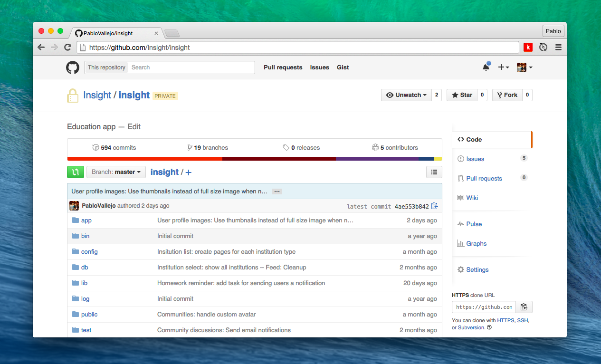Viewport: 601px width, 364px height.
Task: Click the green compare branches button
Action: coord(76,172)
